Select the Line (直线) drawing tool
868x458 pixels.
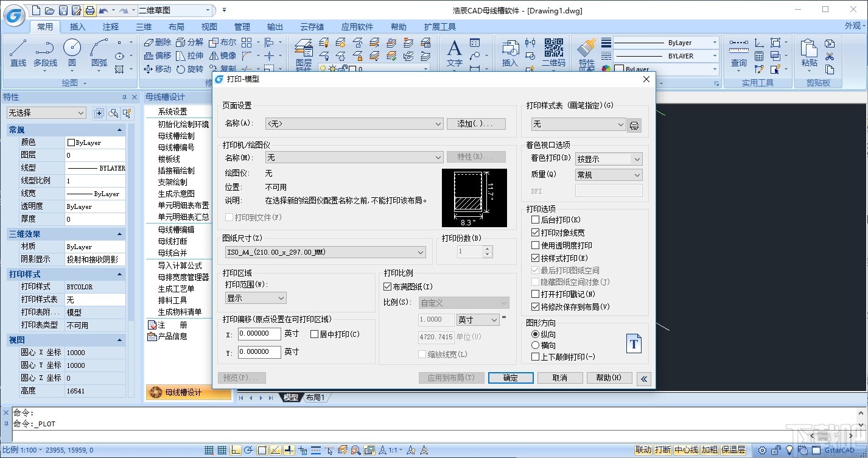coord(18,53)
